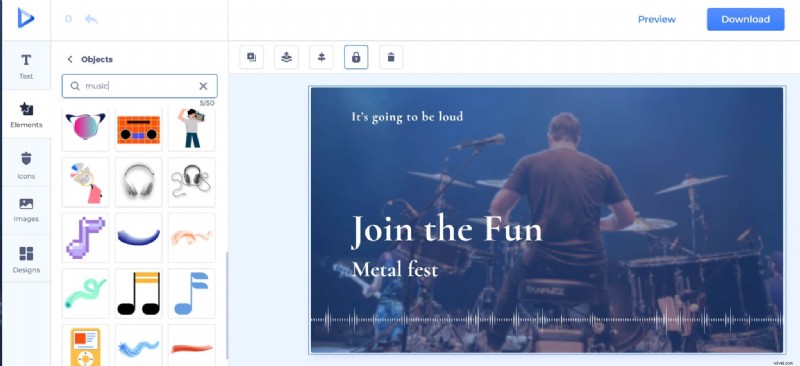The height and width of the screenshot is (366, 800).
Task: Add the blue wavy brush stroke
Action: 138,346
